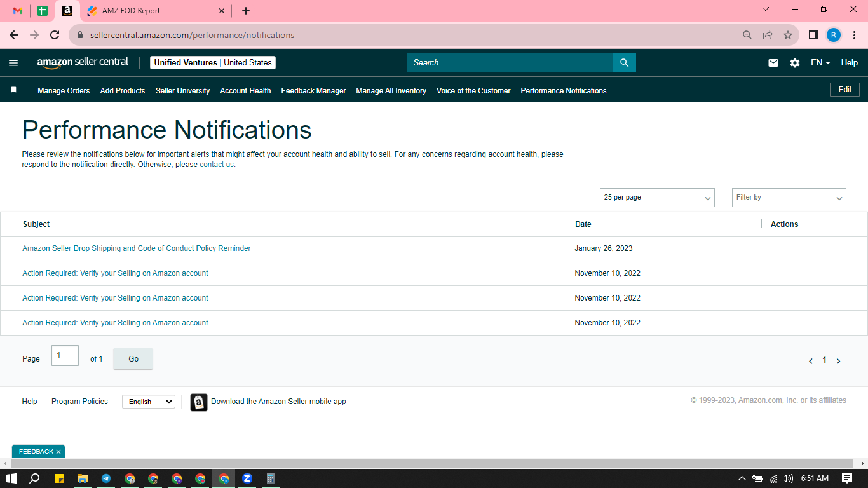
Task: Open Voice of the Customer
Action: pos(473,91)
